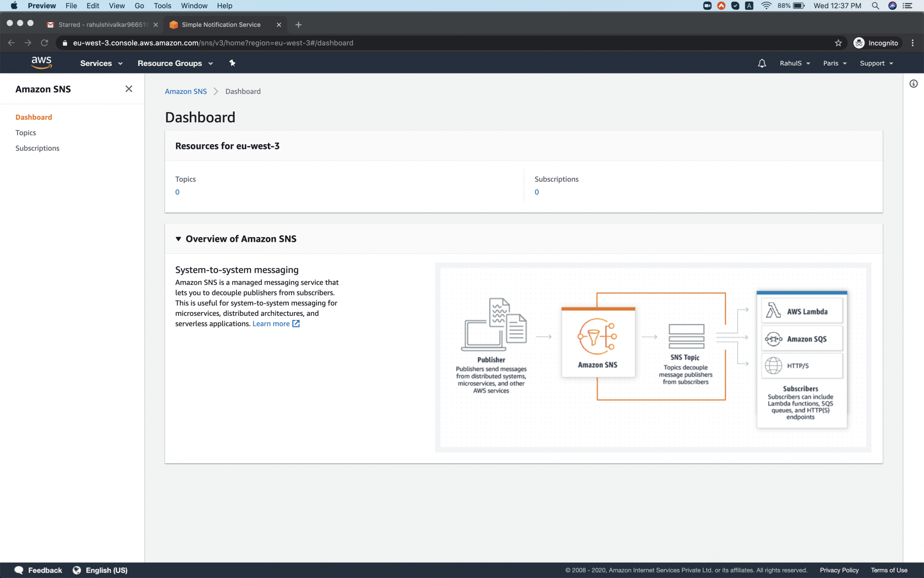
Task: Click the Learn more link
Action: tap(271, 324)
